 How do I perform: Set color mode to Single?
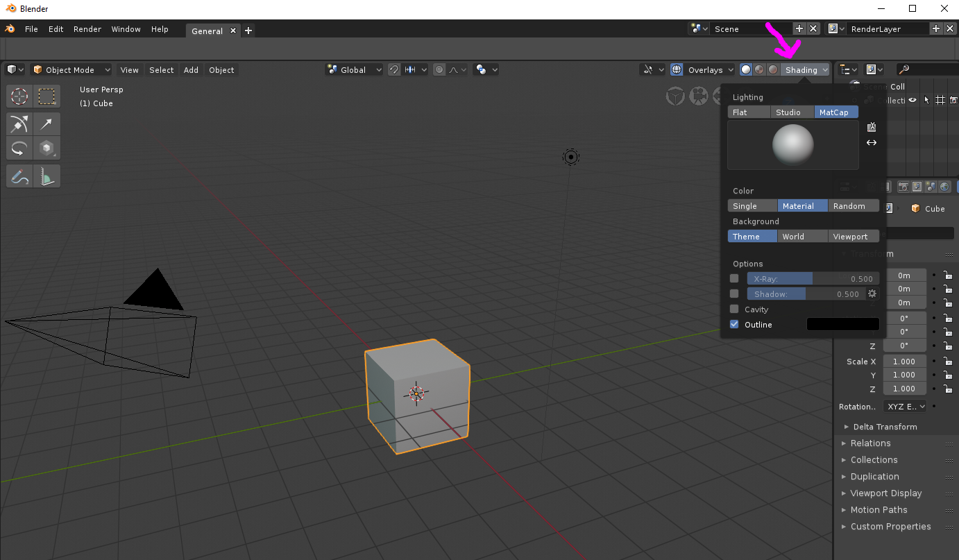pos(752,205)
